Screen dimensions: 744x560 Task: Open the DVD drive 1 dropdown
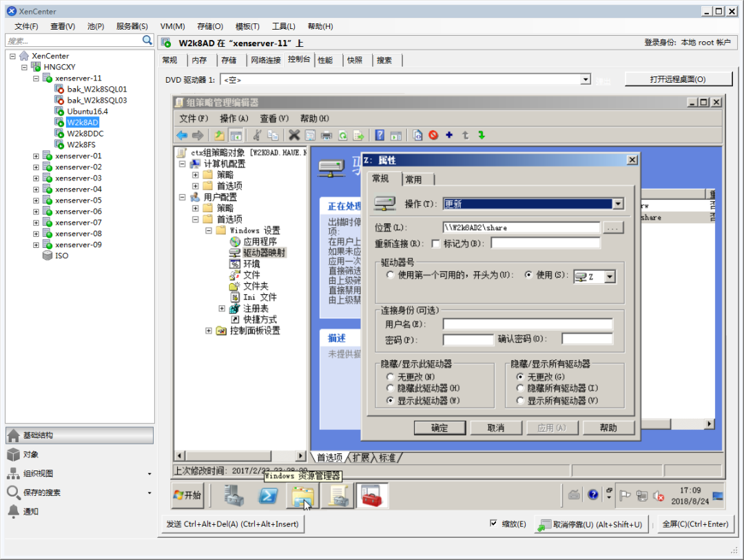tap(586, 80)
